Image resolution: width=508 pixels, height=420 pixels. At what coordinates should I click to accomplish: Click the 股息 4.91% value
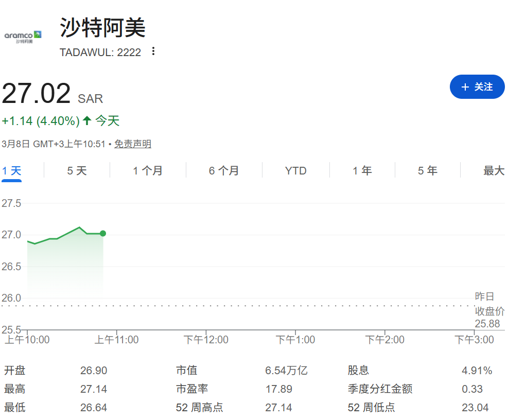tap(477, 371)
